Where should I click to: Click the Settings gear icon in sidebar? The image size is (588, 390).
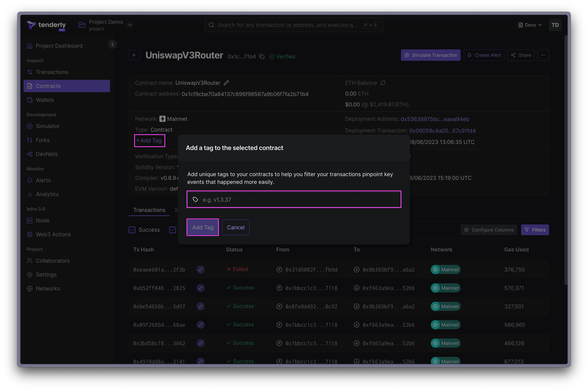click(x=30, y=275)
